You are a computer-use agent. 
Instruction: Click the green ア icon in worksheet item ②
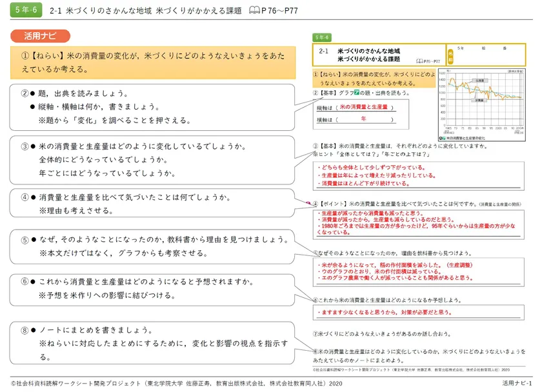(357, 93)
